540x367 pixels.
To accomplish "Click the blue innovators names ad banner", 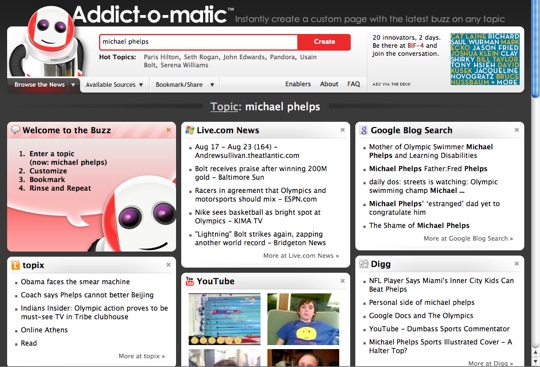I will point(485,59).
